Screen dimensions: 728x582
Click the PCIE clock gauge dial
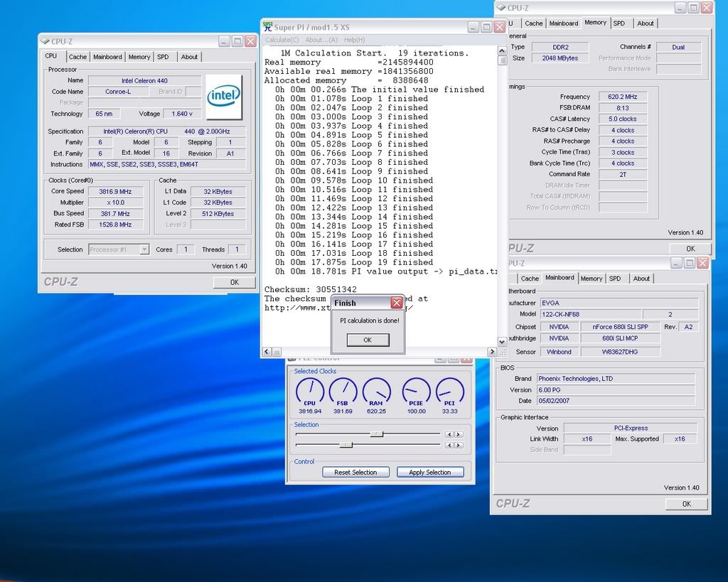point(416,392)
